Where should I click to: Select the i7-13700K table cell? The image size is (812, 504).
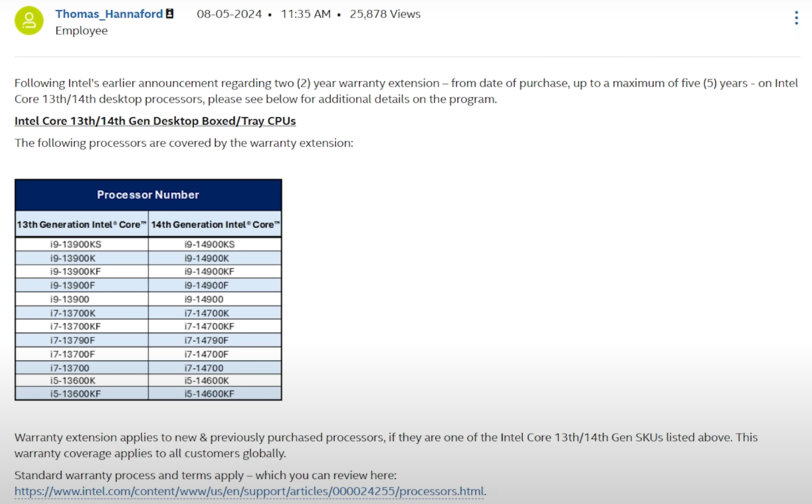pos(82,313)
